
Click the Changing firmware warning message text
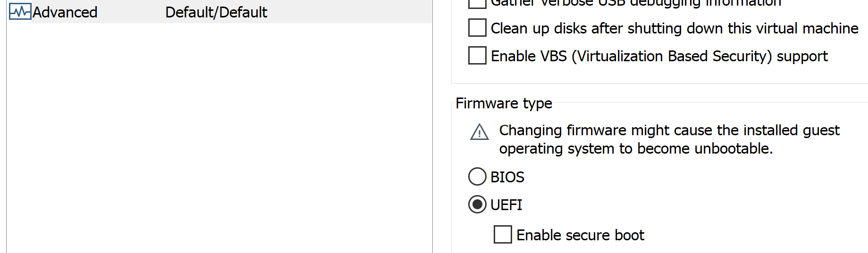coord(669,130)
